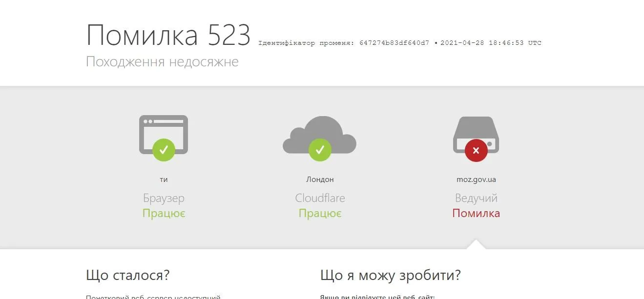The height and width of the screenshot is (299, 644).
Task: Click the Походження недосяжне subtitle
Action: (162, 62)
